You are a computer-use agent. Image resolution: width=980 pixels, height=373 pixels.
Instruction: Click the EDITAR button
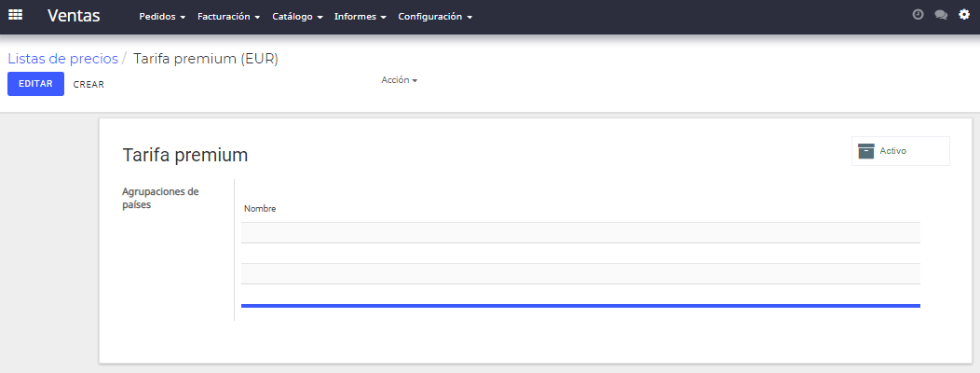[x=35, y=84]
